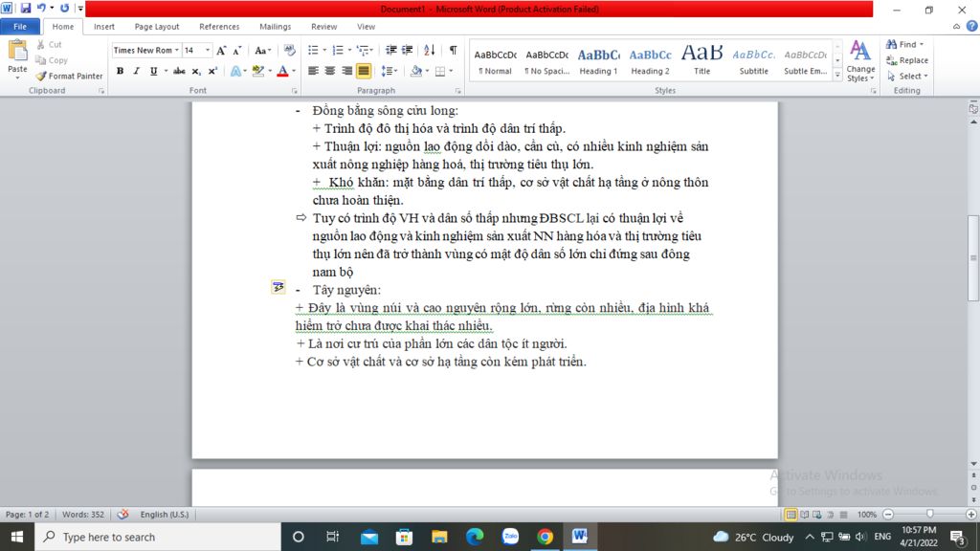This screenshot has height=551, width=980.
Task: Apply the red font color
Action: [x=282, y=71]
